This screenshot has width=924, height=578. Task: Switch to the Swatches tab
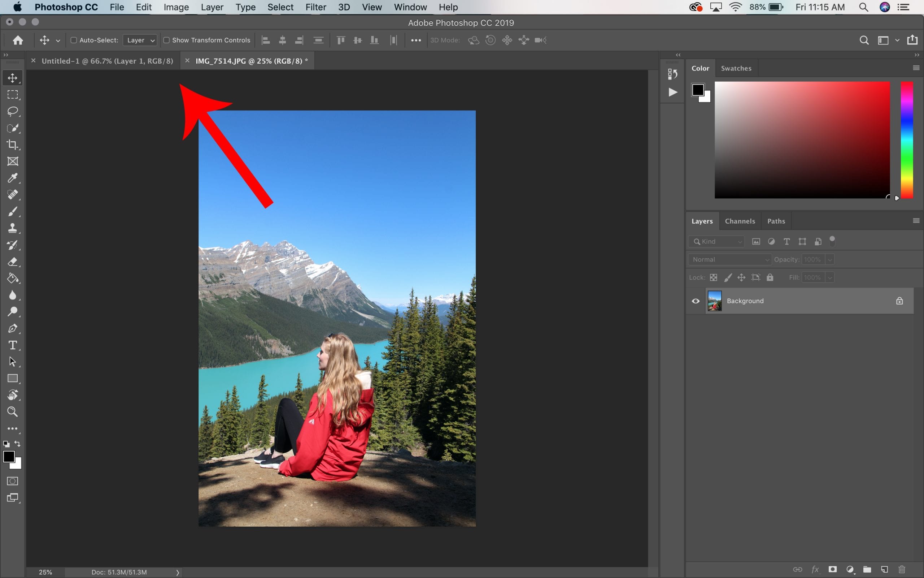click(x=736, y=68)
